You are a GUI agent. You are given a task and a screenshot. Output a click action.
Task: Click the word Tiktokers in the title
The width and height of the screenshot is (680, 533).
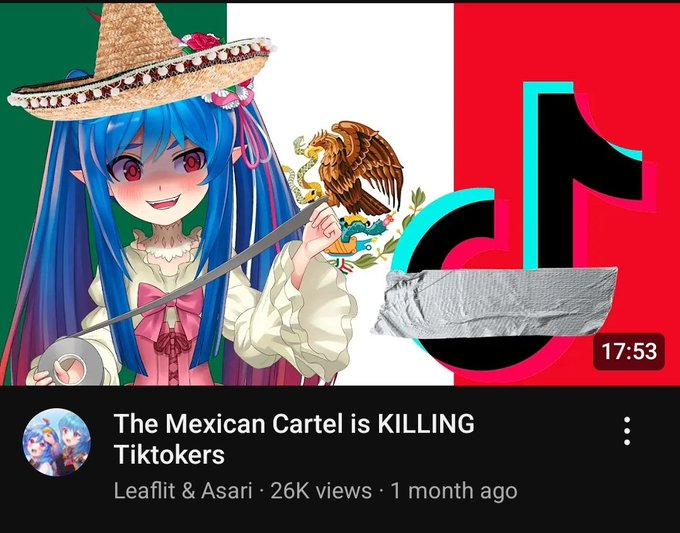169,455
